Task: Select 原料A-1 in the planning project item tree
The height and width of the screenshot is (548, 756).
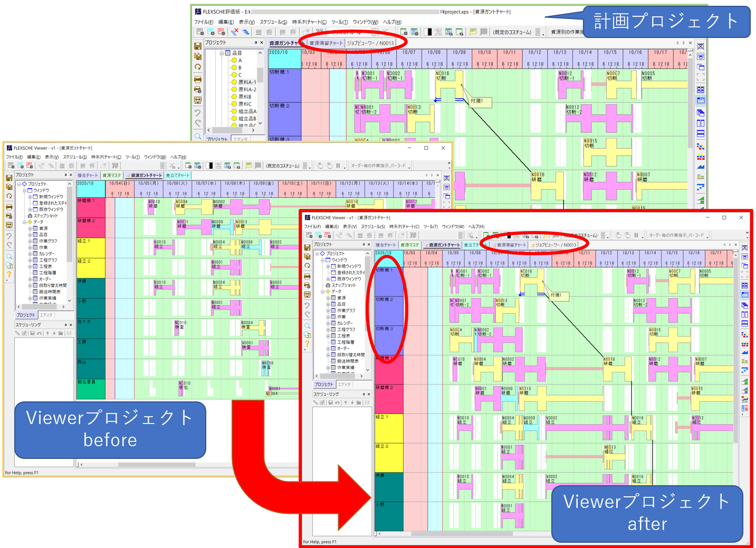Action: [247, 82]
